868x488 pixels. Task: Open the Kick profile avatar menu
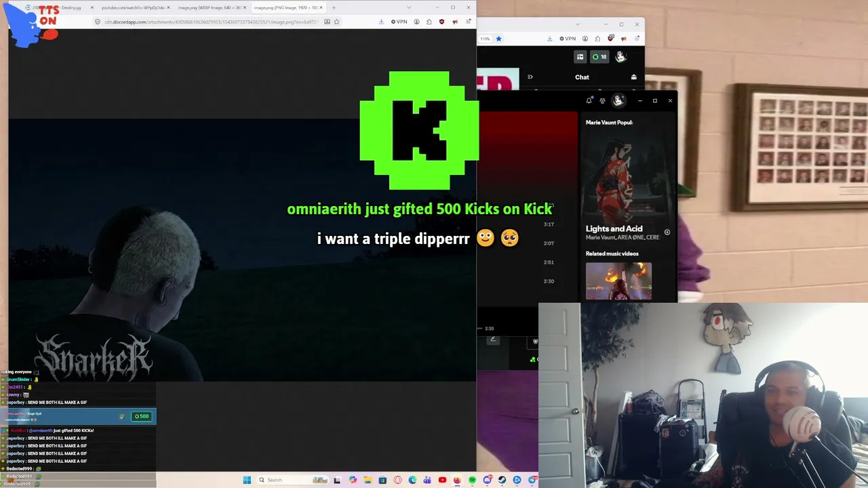click(620, 57)
